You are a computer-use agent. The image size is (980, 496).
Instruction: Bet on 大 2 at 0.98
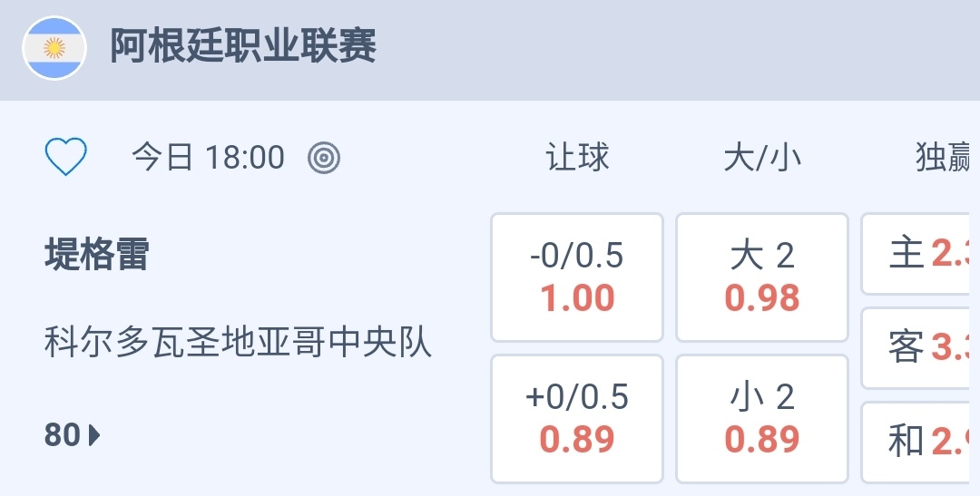point(762,277)
